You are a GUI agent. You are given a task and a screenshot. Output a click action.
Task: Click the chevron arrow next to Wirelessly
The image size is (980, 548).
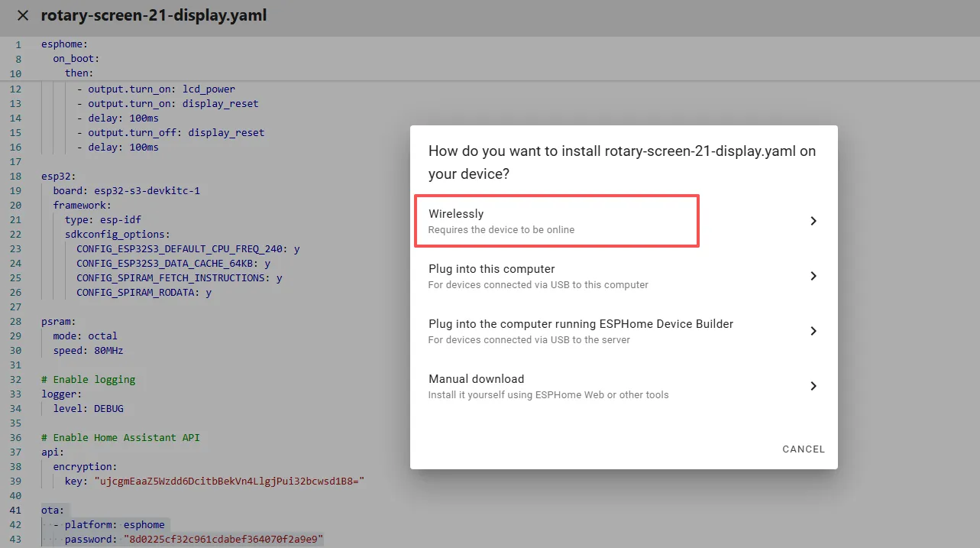pos(813,221)
